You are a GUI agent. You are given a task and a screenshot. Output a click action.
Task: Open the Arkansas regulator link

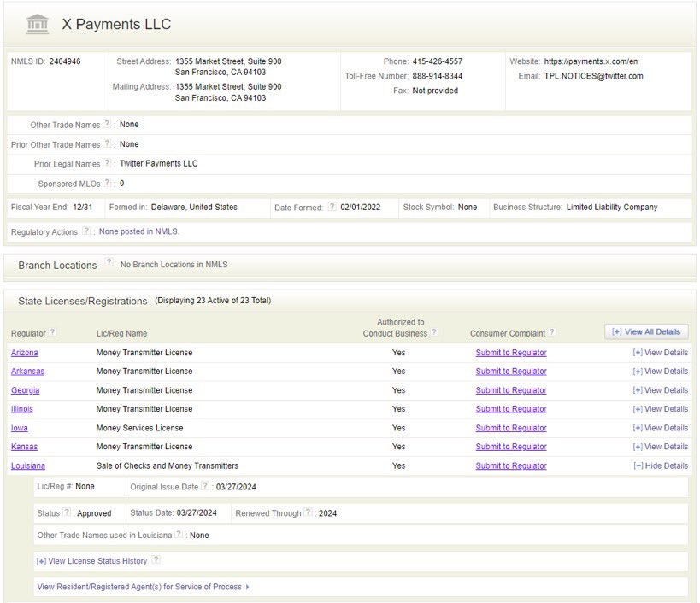pos(27,372)
